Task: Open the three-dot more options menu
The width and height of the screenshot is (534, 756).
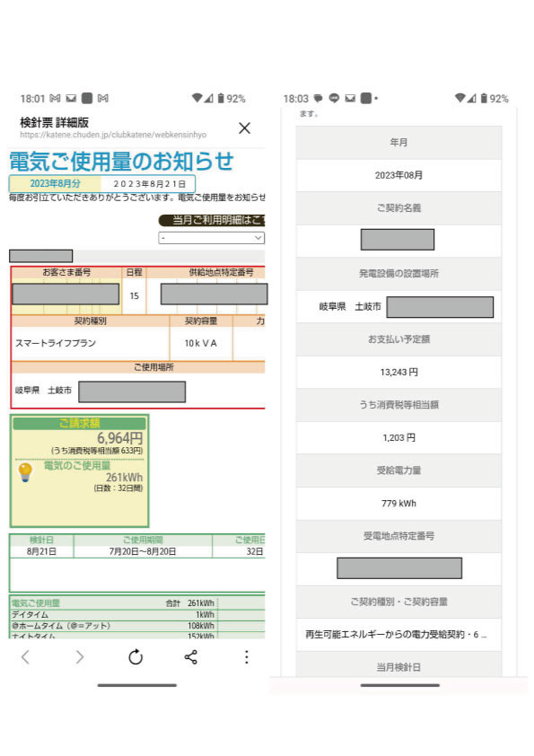Action: point(246,656)
